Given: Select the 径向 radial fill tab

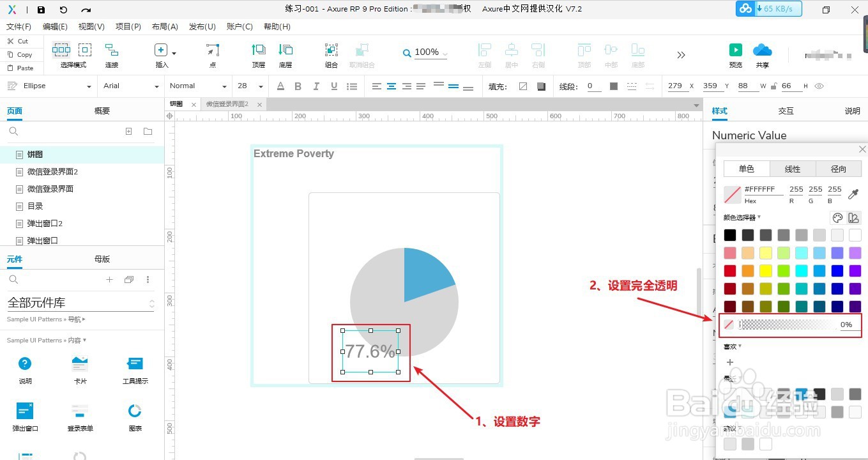Looking at the screenshot, I should click(x=839, y=169).
